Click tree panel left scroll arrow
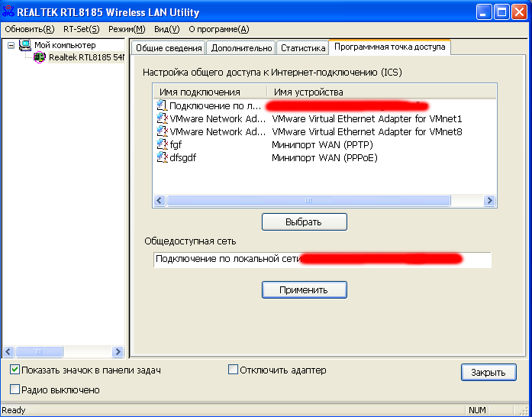This screenshot has width=532, height=417. pos(8,351)
